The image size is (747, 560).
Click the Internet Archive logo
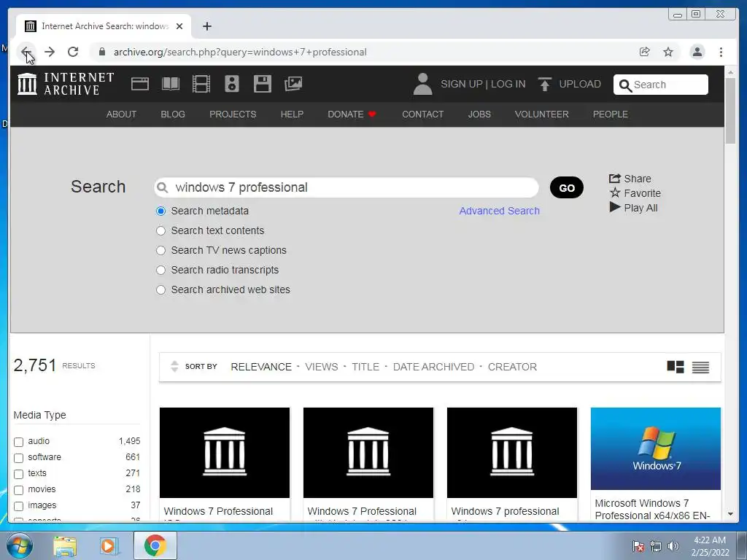[66, 84]
